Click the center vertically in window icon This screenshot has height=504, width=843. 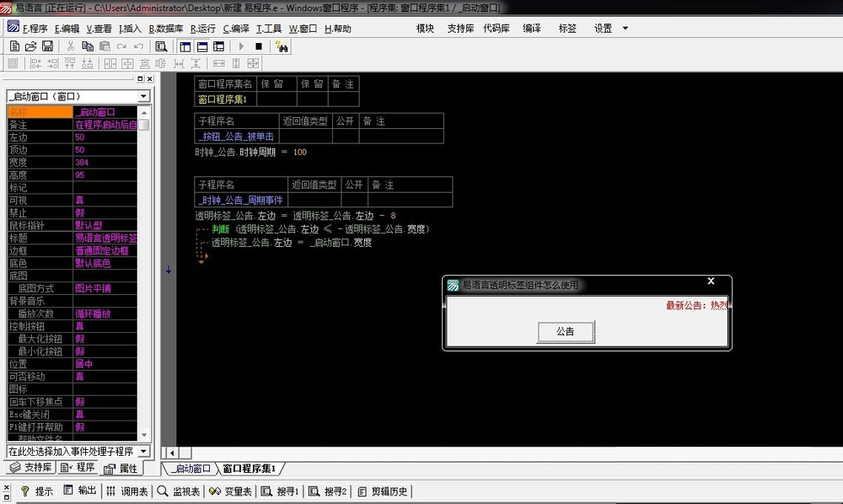tap(127, 63)
